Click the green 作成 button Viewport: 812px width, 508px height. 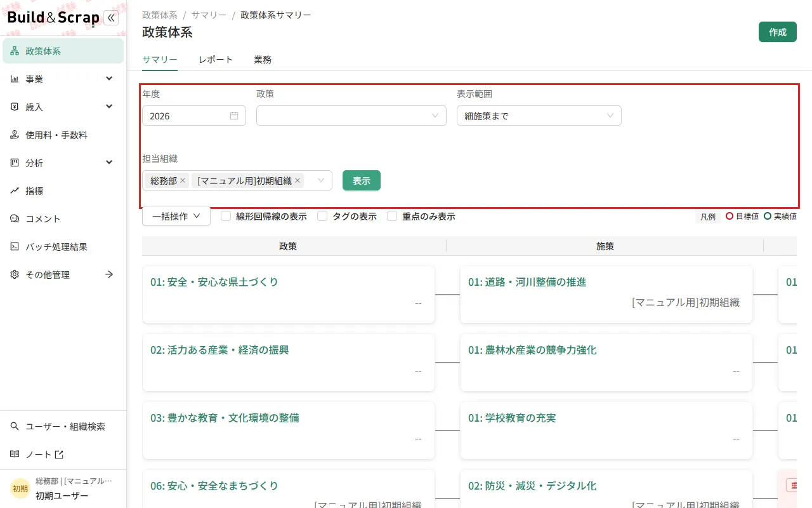tap(778, 32)
